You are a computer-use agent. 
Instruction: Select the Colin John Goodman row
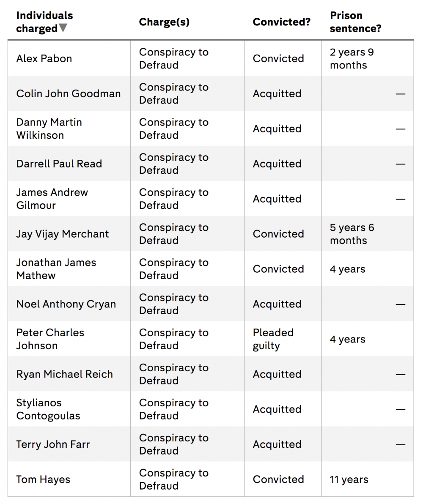pyautogui.click(x=69, y=93)
